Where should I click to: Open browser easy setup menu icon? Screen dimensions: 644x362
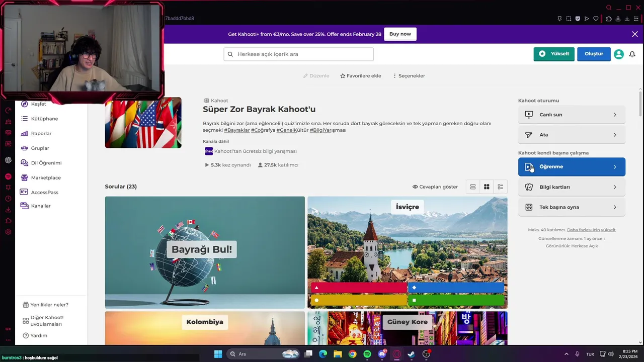pyautogui.click(x=636, y=19)
